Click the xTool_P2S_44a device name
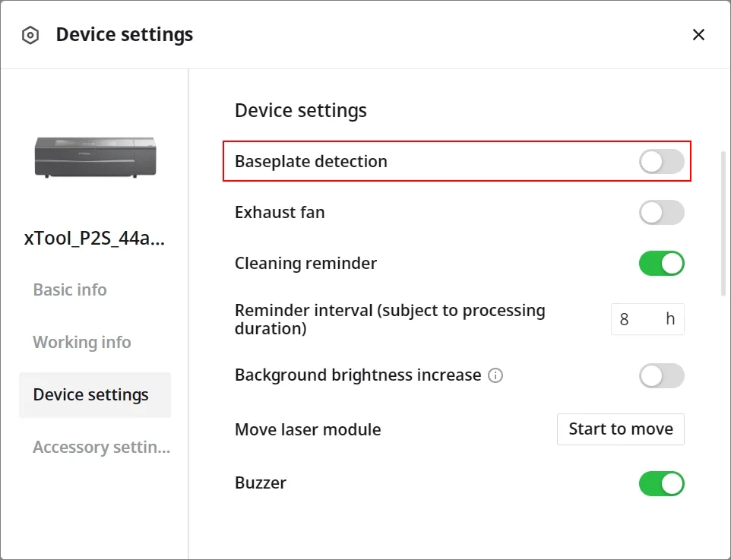Image resolution: width=731 pixels, height=560 pixels. (95, 239)
